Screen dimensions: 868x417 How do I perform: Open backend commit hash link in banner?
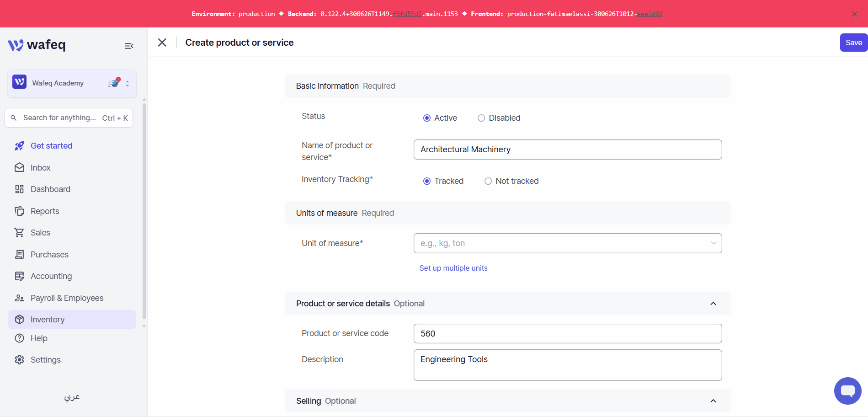[407, 14]
